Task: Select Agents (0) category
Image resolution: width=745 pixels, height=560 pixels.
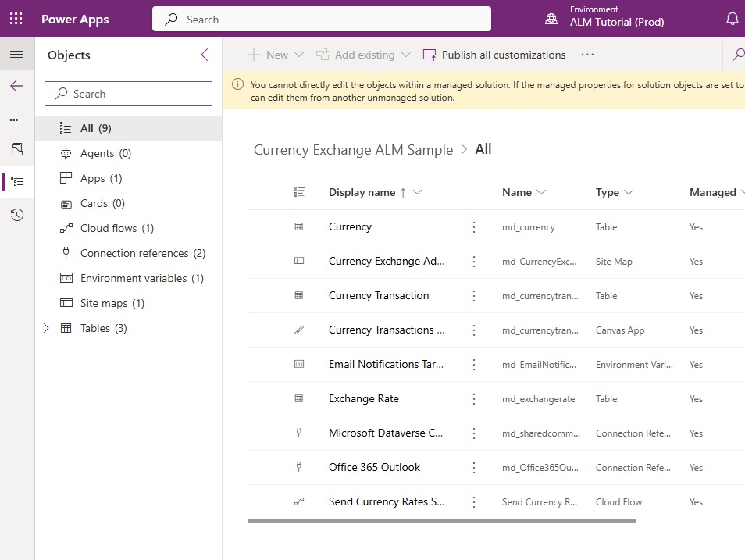Action: (128, 153)
